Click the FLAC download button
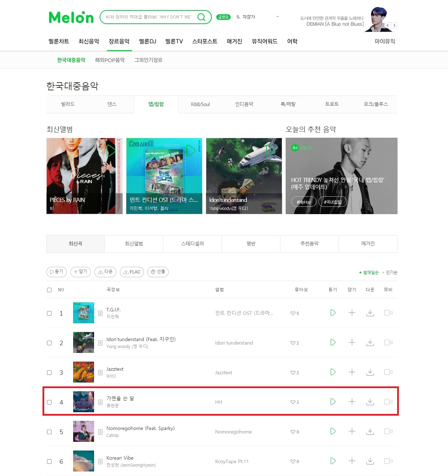This screenshot has height=476, width=448. (132, 272)
